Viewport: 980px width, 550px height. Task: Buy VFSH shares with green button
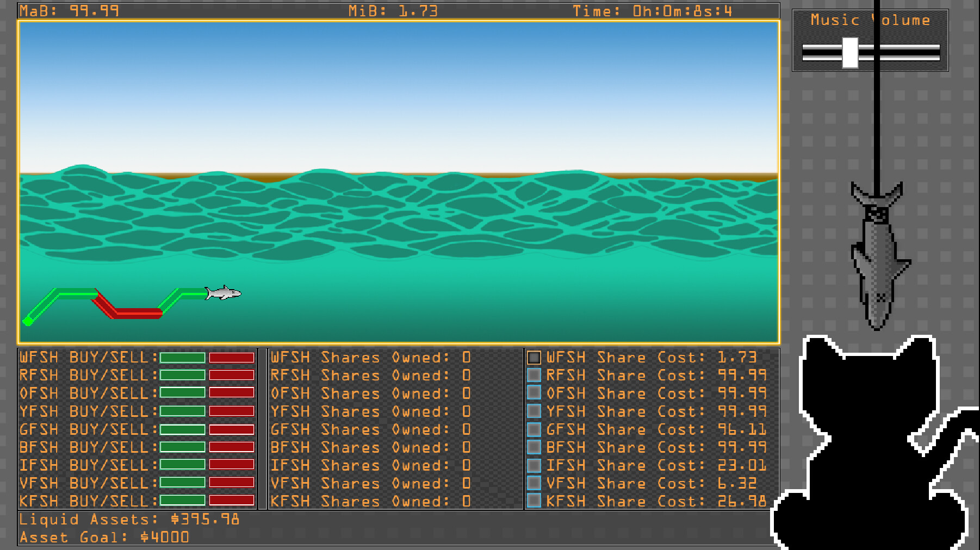[x=182, y=483]
